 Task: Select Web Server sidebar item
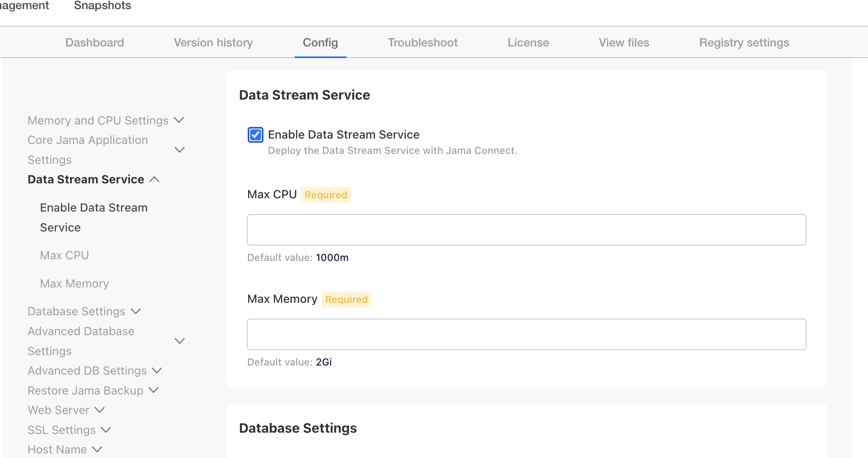(59, 410)
